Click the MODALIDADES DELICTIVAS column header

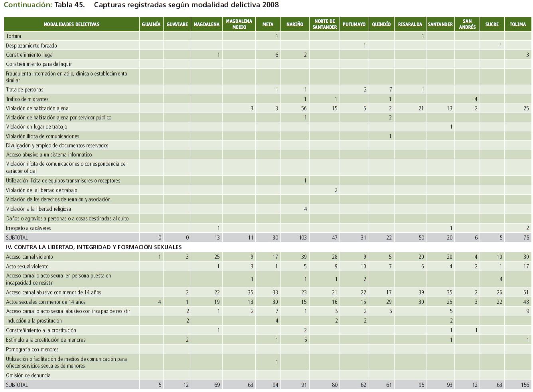point(71,24)
